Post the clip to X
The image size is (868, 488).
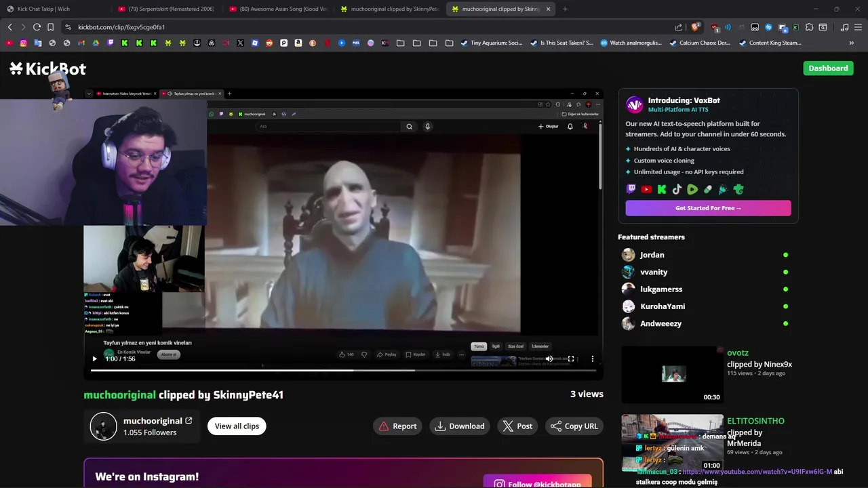[517, 426]
